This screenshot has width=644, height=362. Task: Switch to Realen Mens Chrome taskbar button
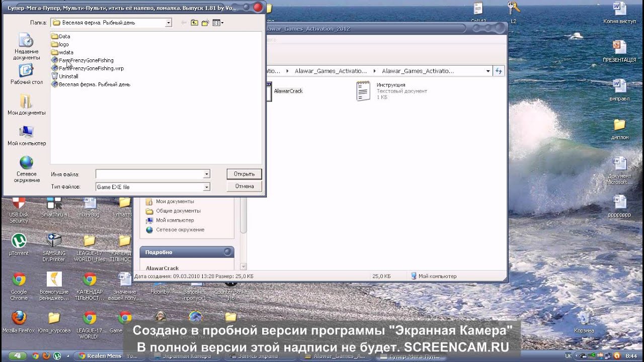point(110,356)
